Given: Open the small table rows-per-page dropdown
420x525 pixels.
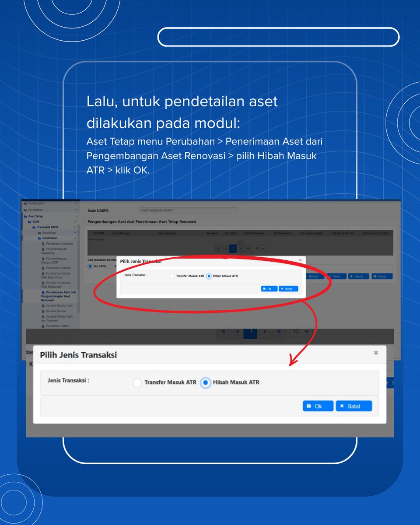Looking at the screenshot, I should [x=260, y=248].
